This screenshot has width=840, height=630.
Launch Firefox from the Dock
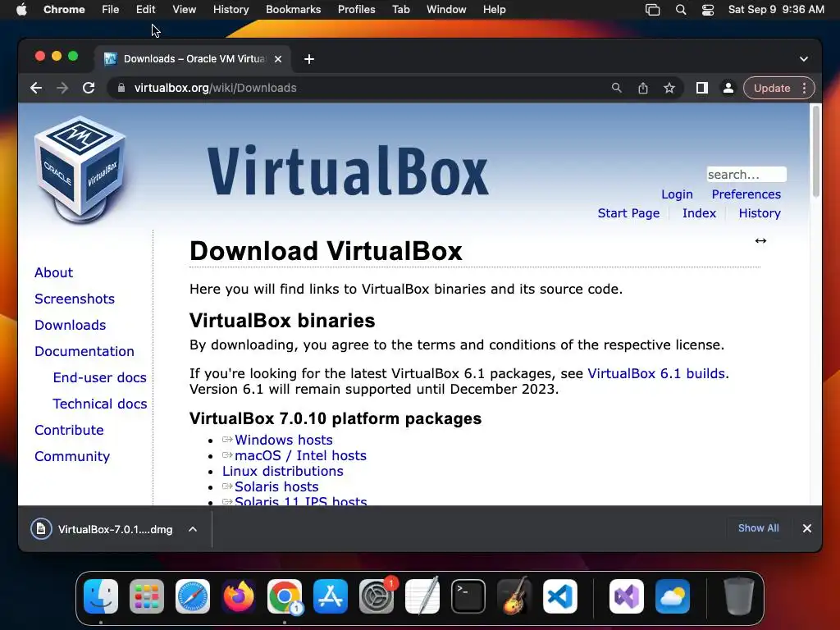tap(239, 596)
